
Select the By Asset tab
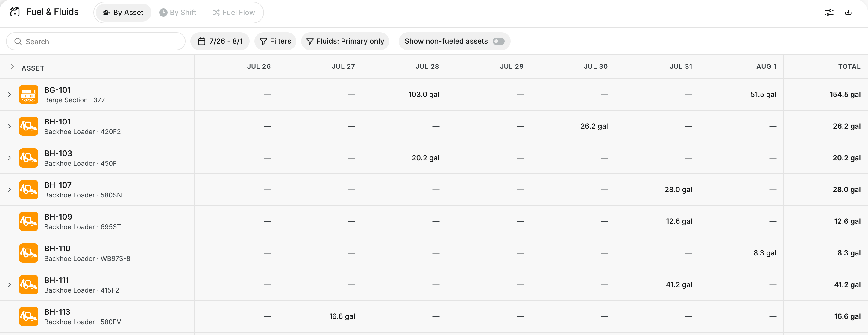pyautogui.click(x=123, y=13)
